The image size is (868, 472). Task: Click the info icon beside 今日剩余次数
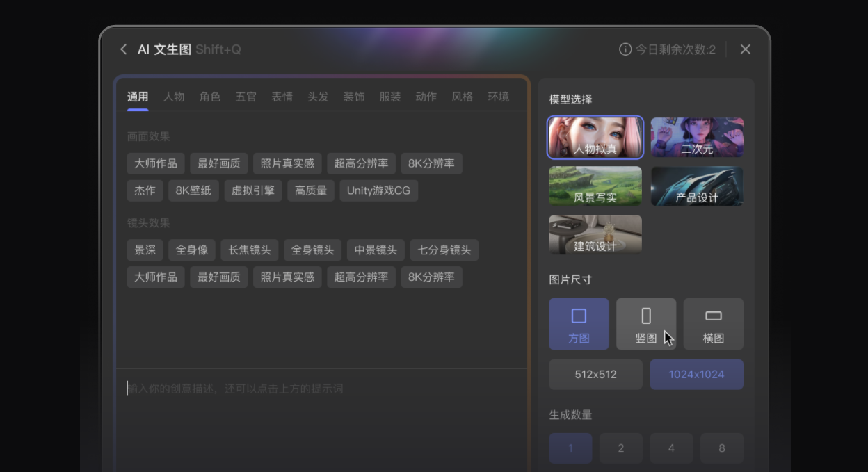625,49
